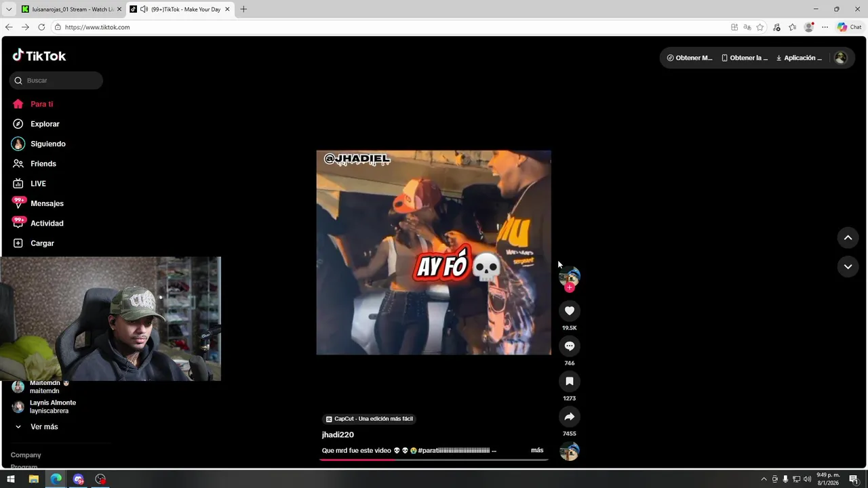
Task: Open Maitemdn followed account
Action: [45, 387]
